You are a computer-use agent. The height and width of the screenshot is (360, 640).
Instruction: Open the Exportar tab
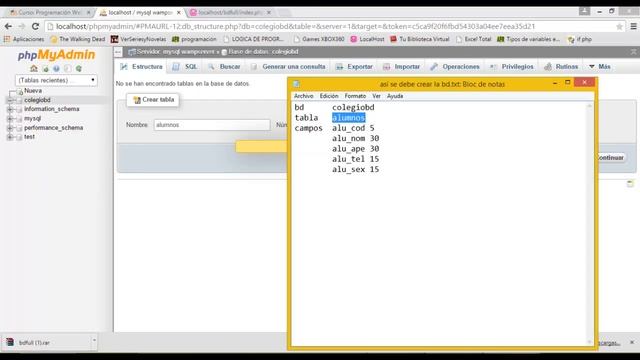[x=354, y=67]
